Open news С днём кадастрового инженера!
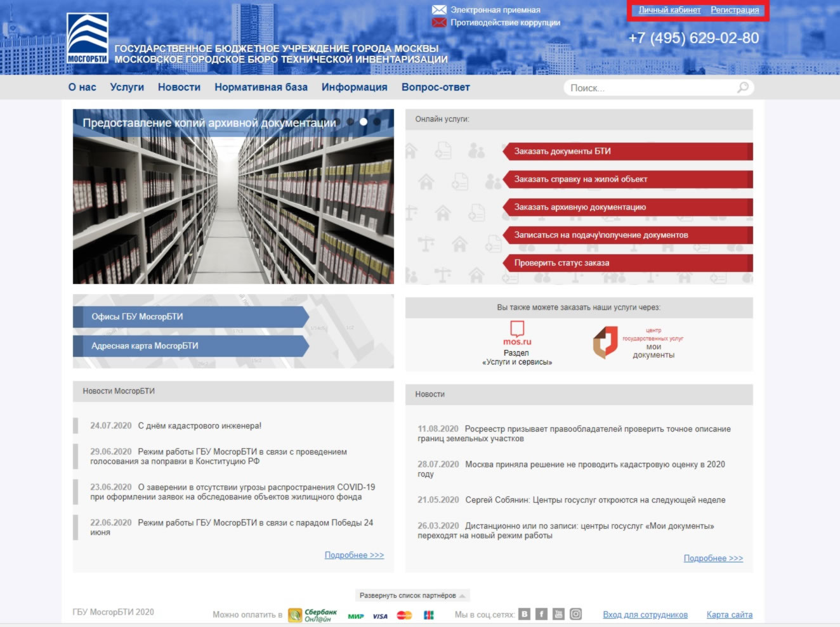Screen dimensions: 840x627 point(200,426)
